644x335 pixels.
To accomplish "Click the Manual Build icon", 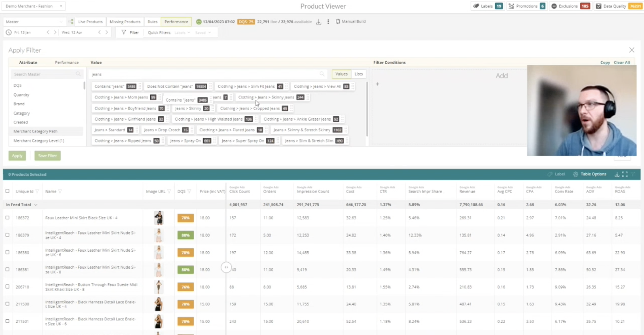I will (x=338, y=21).
